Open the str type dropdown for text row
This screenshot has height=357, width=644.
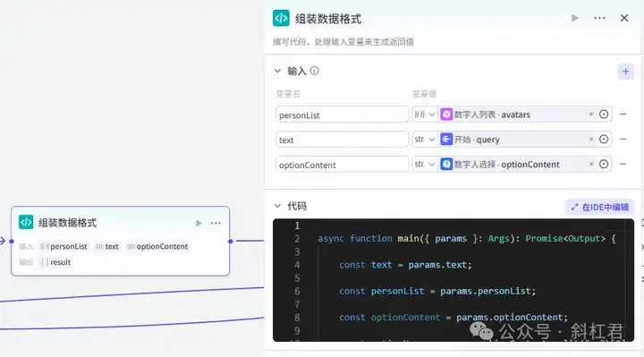coord(425,140)
